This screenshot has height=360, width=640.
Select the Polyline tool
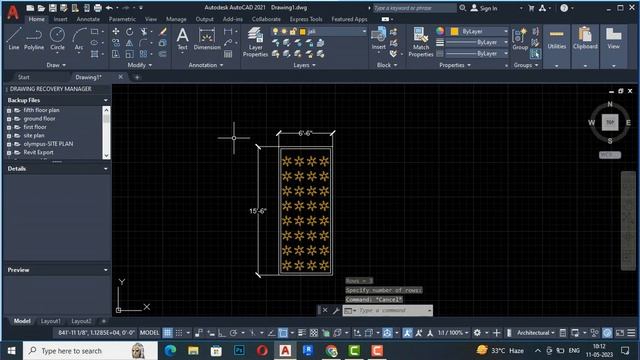tap(34, 39)
